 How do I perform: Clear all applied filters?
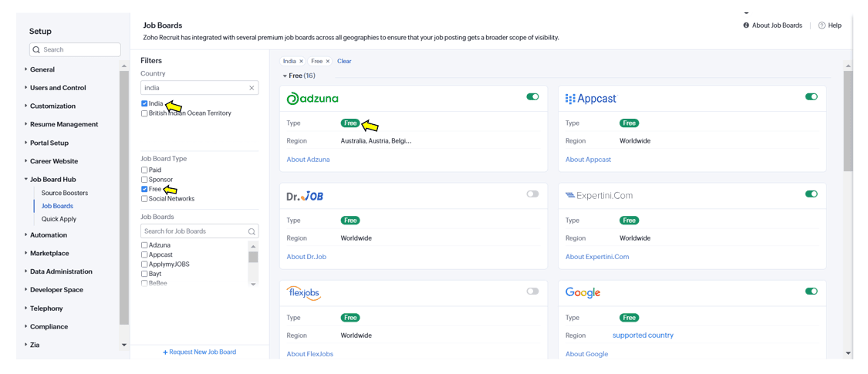point(344,62)
